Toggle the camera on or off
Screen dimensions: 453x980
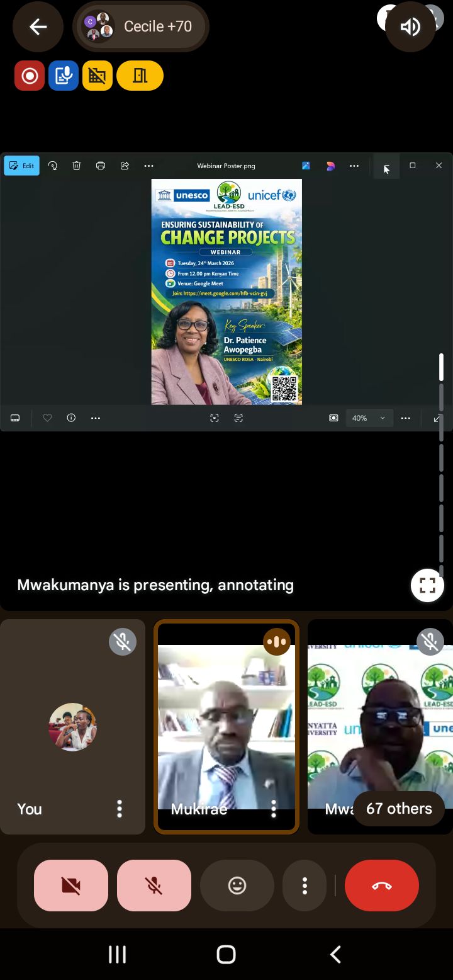[71, 886]
